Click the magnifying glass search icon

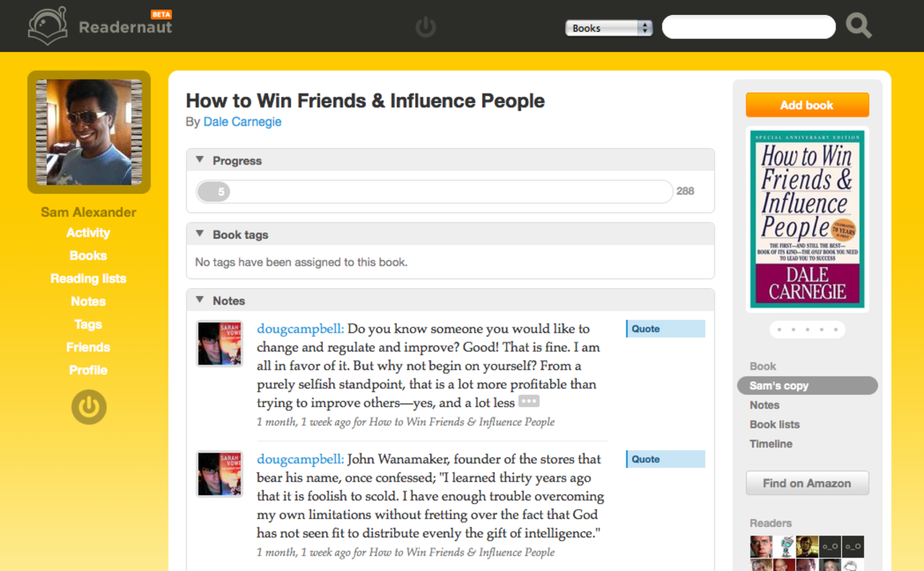858,26
